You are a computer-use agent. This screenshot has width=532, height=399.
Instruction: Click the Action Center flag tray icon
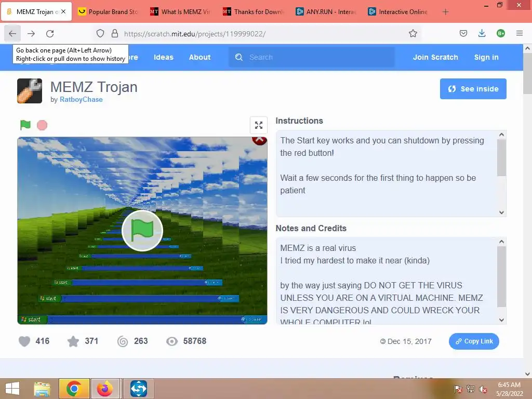click(458, 389)
